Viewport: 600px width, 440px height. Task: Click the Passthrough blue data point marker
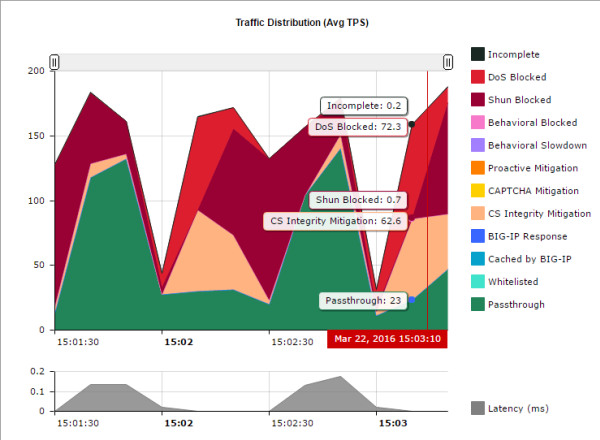coord(411,299)
